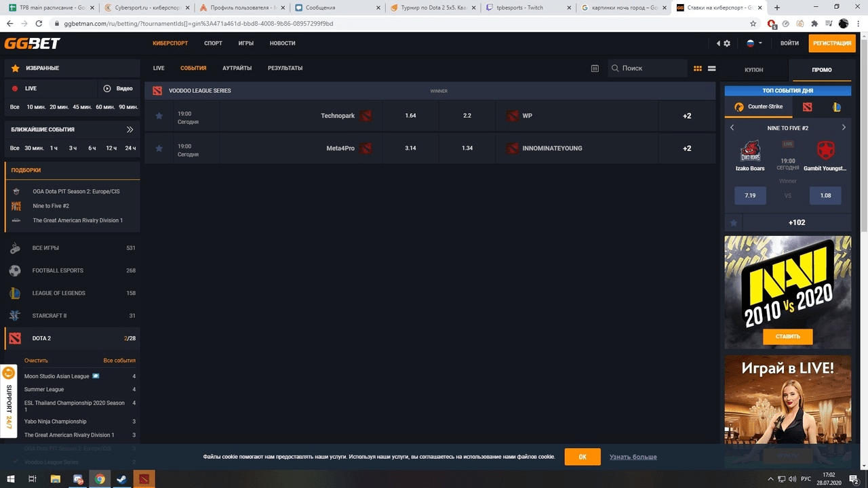Open OGA Dota PIT Season 2 collection

76,192
